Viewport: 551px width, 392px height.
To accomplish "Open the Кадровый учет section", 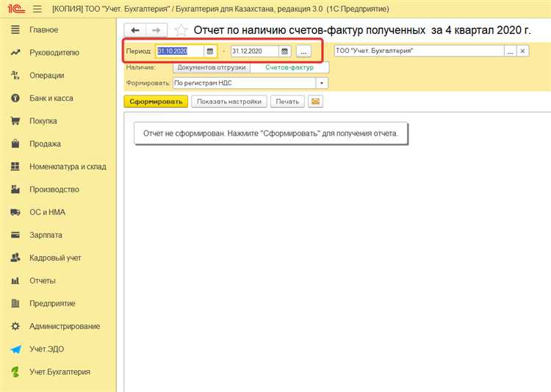I will (55, 258).
